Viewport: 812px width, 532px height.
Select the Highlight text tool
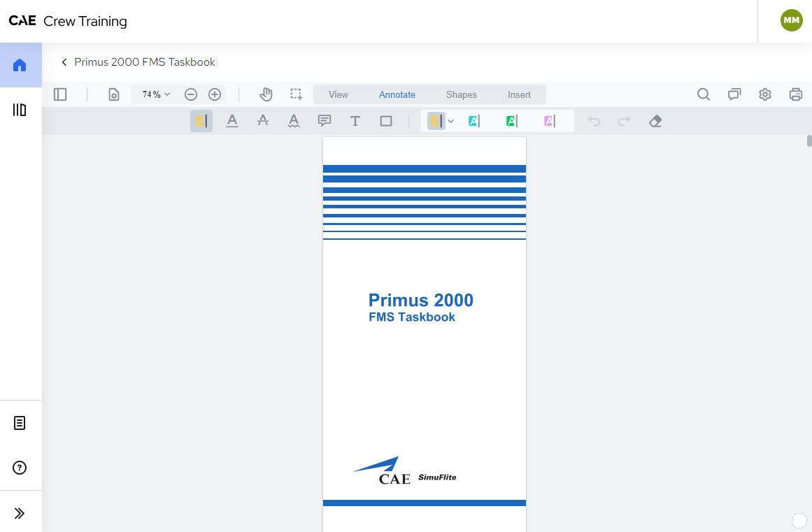click(x=201, y=121)
